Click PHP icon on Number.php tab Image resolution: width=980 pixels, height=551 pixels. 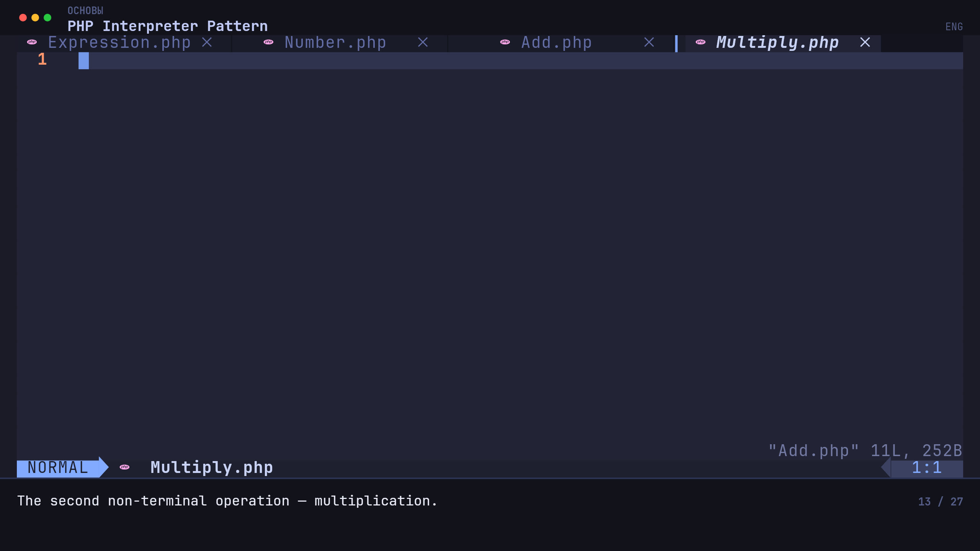tap(269, 42)
